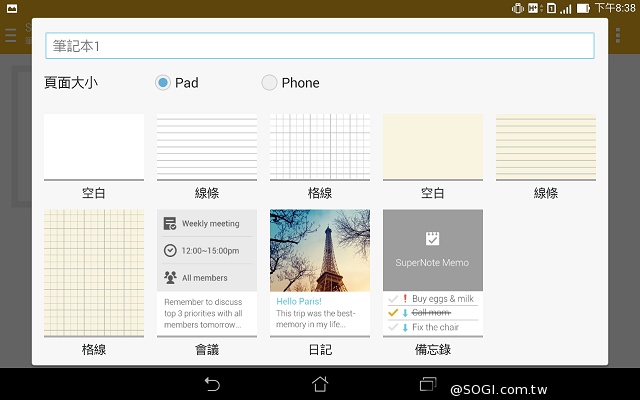Tap the Android back navigation icon
The height and width of the screenshot is (400, 640).
(x=212, y=384)
